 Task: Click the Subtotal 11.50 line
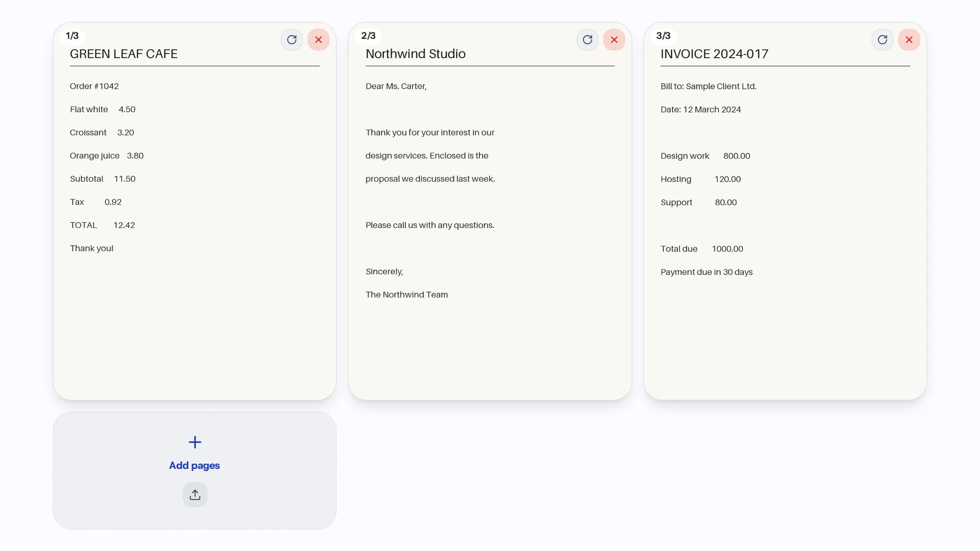point(102,179)
